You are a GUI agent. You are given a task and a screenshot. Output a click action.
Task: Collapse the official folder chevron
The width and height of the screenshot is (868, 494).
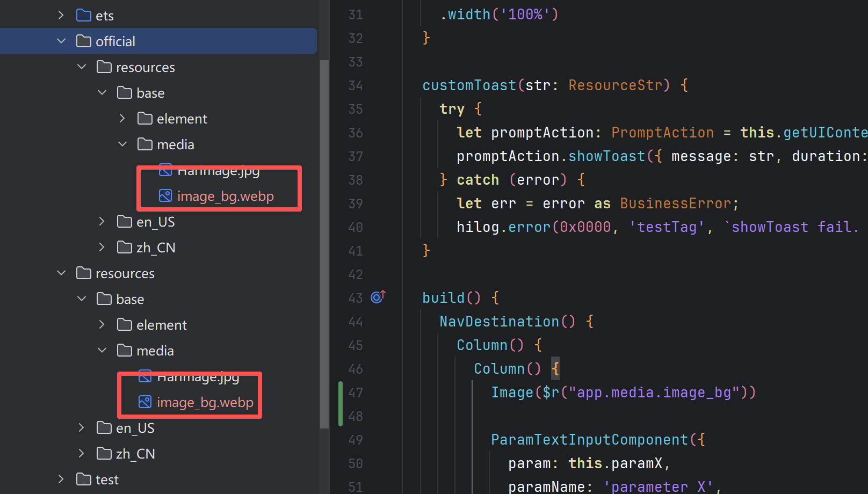pos(61,41)
